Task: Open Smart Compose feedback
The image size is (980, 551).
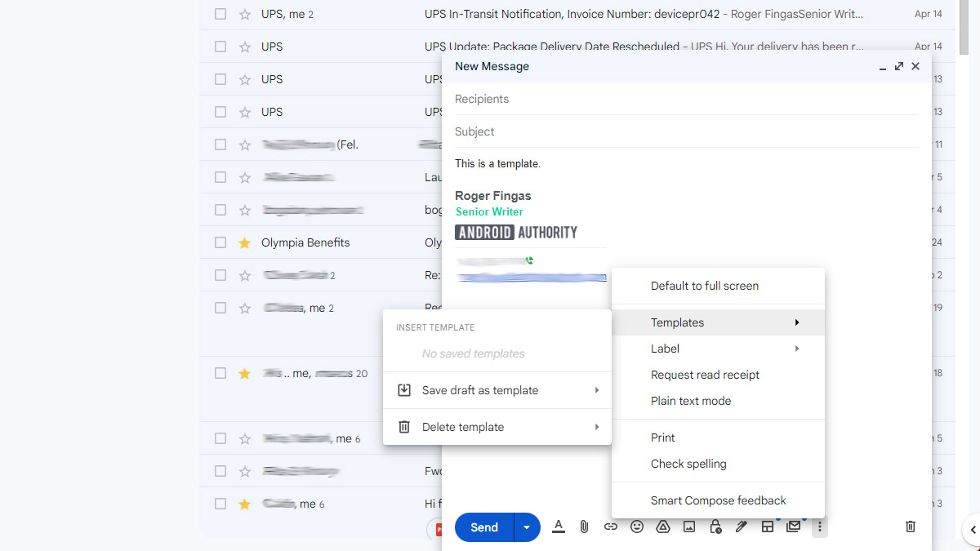Action: click(x=718, y=500)
